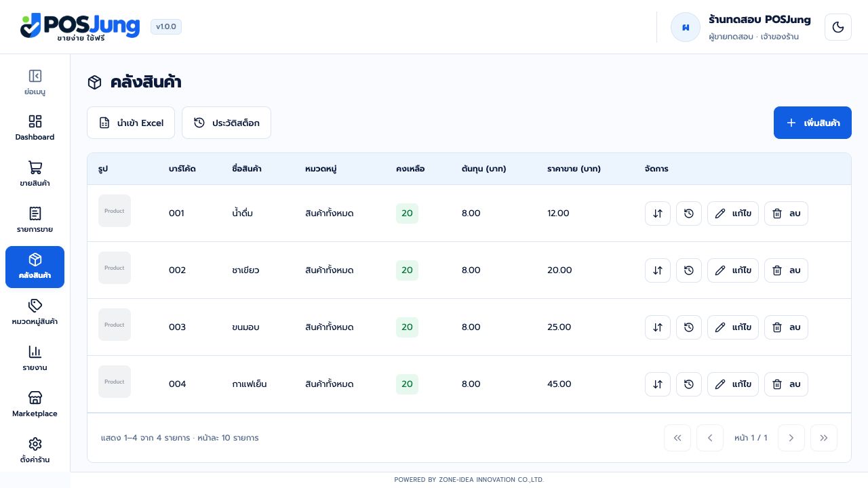Click เพิ่มสินค้า add product button
The width and height of the screenshot is (868, 488).
[812, 123]
